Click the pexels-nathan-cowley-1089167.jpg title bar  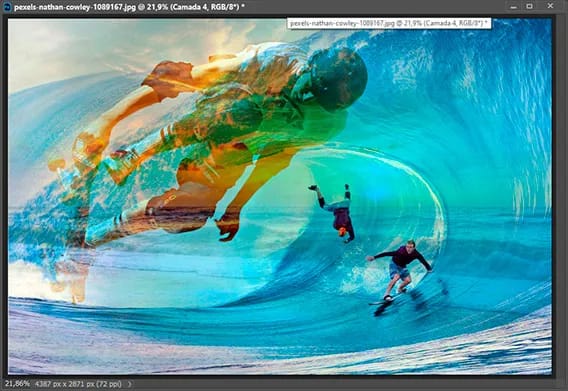coord(129,7)
